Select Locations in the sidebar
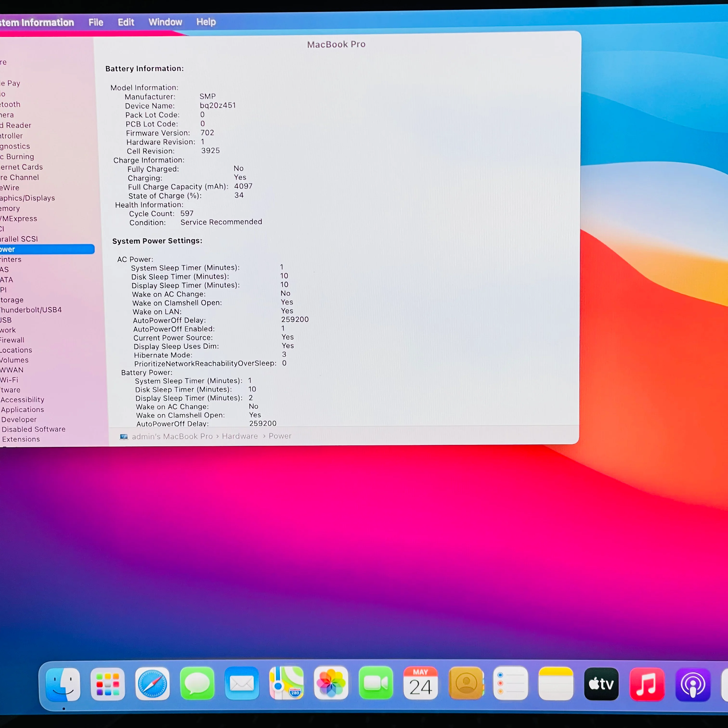Image resolution: width=728 pixels, height=728 pixels. pos(16,350)
